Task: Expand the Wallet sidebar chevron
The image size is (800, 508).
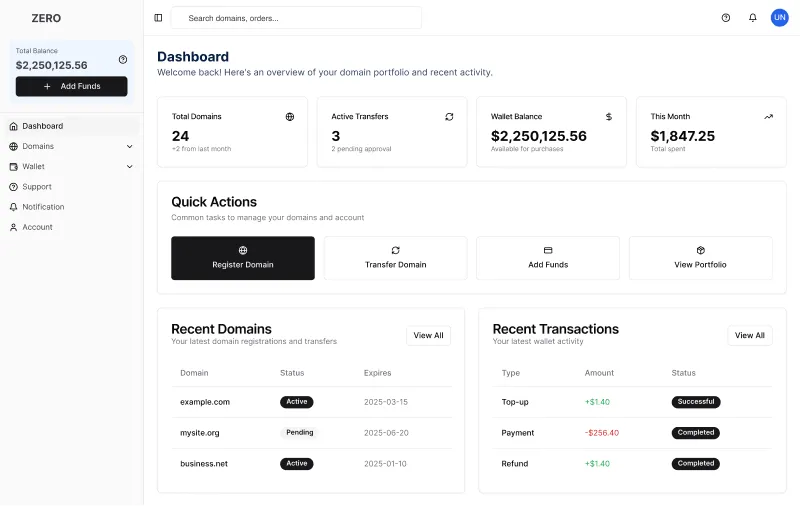Action: 129,167
